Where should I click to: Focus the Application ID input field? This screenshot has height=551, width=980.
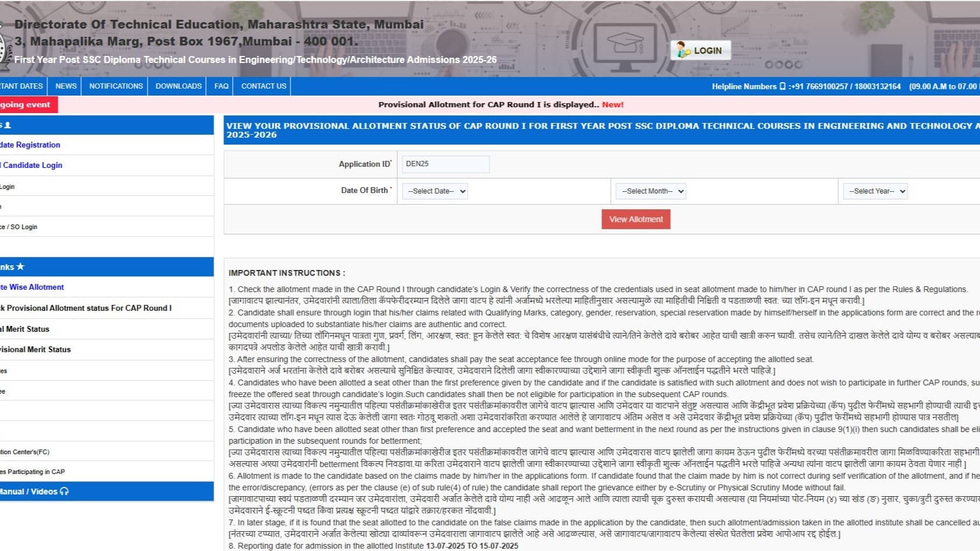coord(446,164)
